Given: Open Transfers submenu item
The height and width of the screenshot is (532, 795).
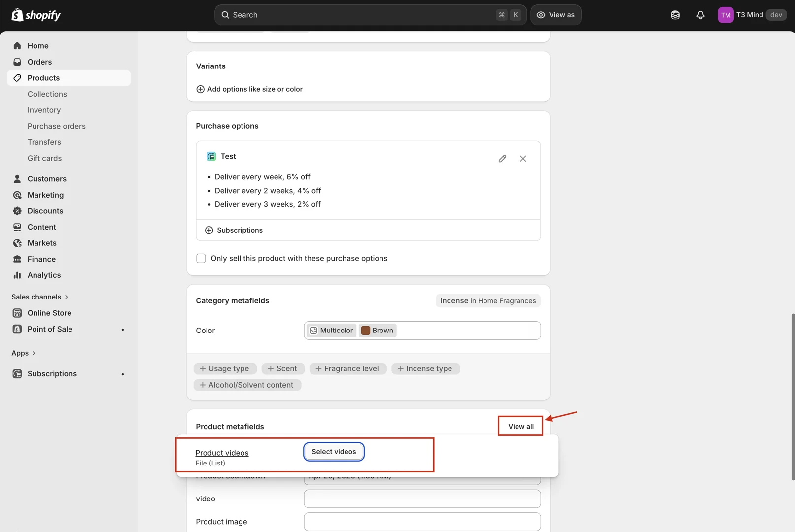Looking at the screenshot, I should (x=44, y=142).
